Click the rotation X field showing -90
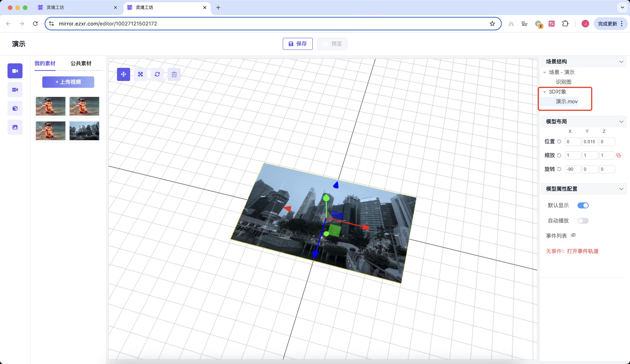The height and width of the screenshot is (364, 630). coord(573,169)
